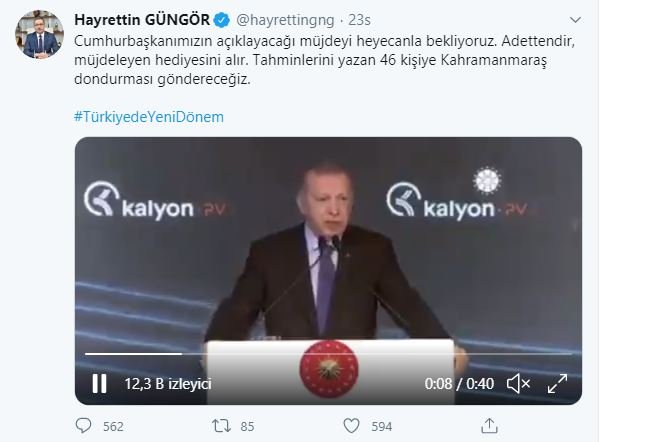Enter fullscreen with the expand arrows icon

(557, 383)
